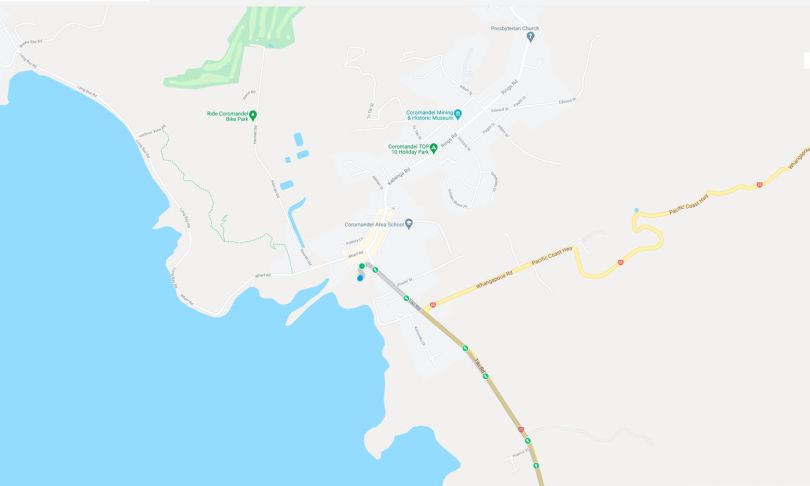This screenshot has width=810, height=486.
Task: Select the red highway shield on lower Tiki Rd
Action: pos(521,429)
